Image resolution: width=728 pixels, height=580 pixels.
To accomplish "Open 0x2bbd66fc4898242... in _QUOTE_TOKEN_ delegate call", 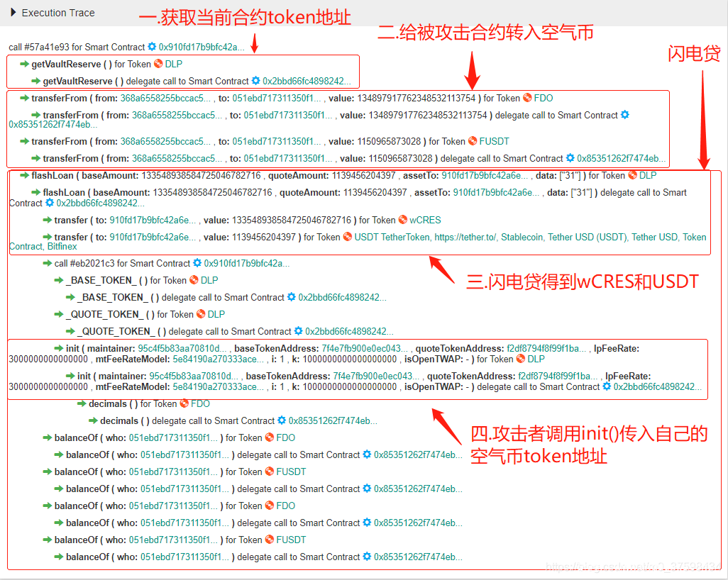I will click(x=349, y=331).
